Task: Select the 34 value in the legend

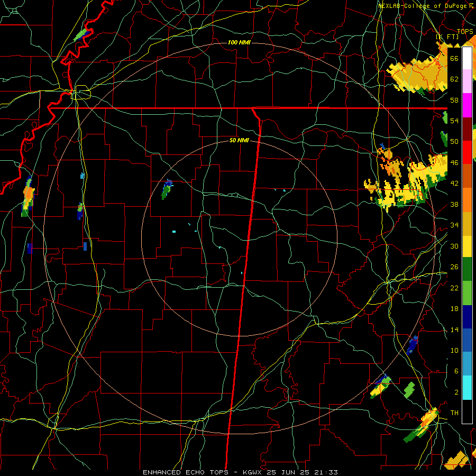Action: click(x=454, y=225)
